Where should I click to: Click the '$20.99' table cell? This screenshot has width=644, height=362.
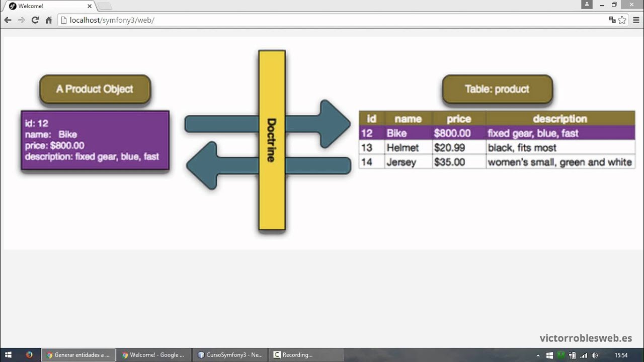tap(459, 148)
